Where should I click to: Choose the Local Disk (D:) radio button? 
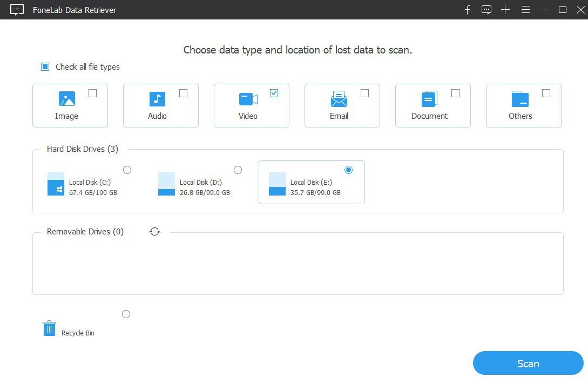pyautogui.click(x=238, y=170)
